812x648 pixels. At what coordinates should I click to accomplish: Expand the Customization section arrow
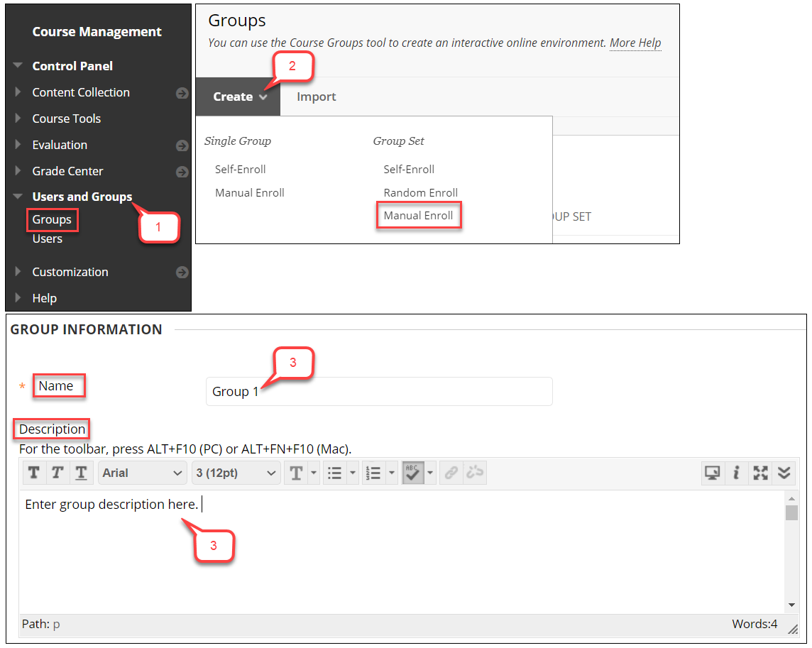18,271
